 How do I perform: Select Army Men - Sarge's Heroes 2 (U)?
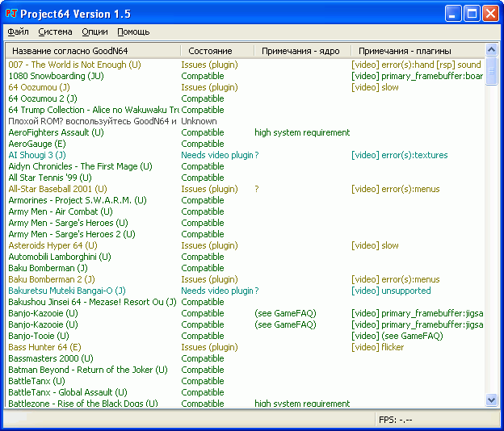(72, 234)
